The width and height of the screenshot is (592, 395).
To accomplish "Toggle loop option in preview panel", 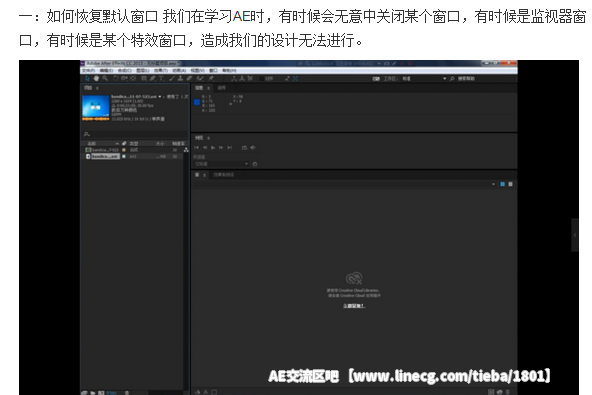I will coord(244,148).
